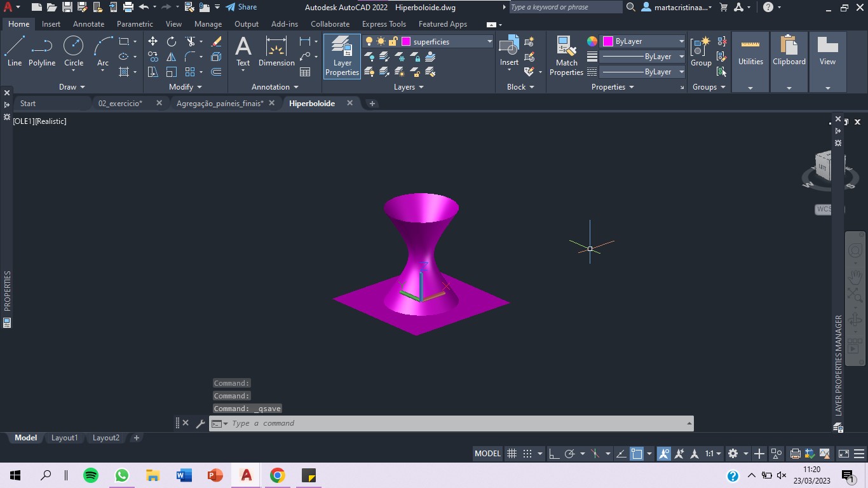This screenshot has width=868, height=488.
Task: Expand the Draw panel
Action: click(72, 87)
